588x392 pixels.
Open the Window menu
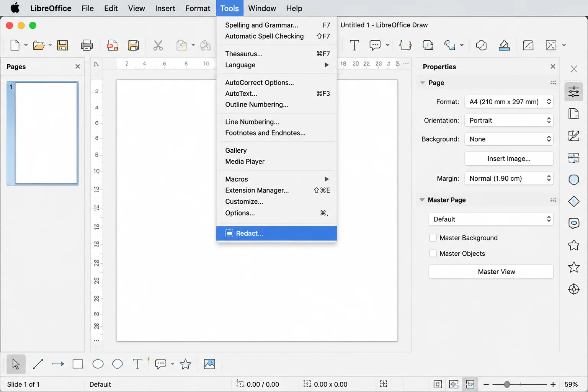262,8
